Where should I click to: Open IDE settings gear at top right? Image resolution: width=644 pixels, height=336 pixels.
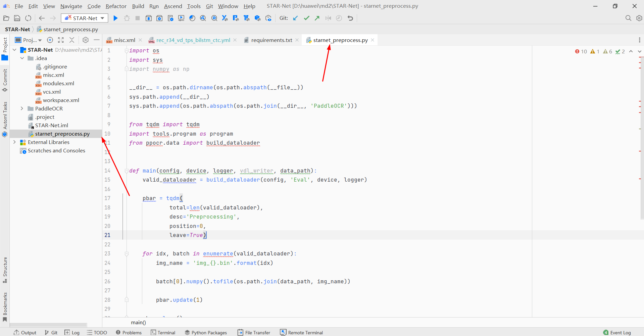(x=639, y=18)
